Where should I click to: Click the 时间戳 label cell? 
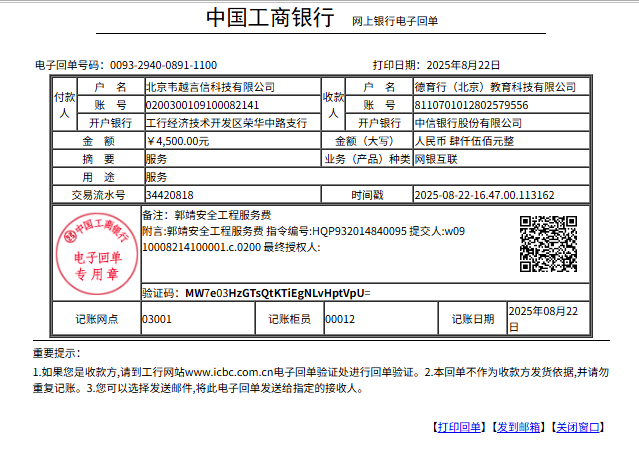tap(367, 195)
